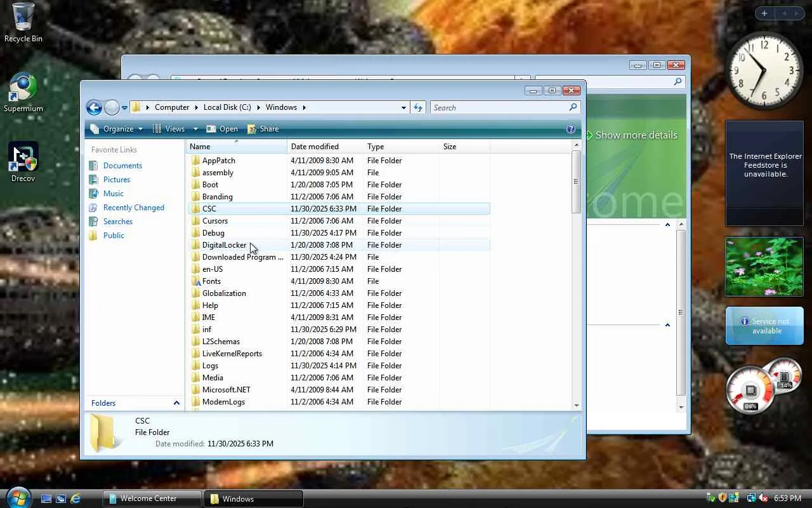
Task: Expand the breadcrumb arrow after Computer
Action: 196,107
